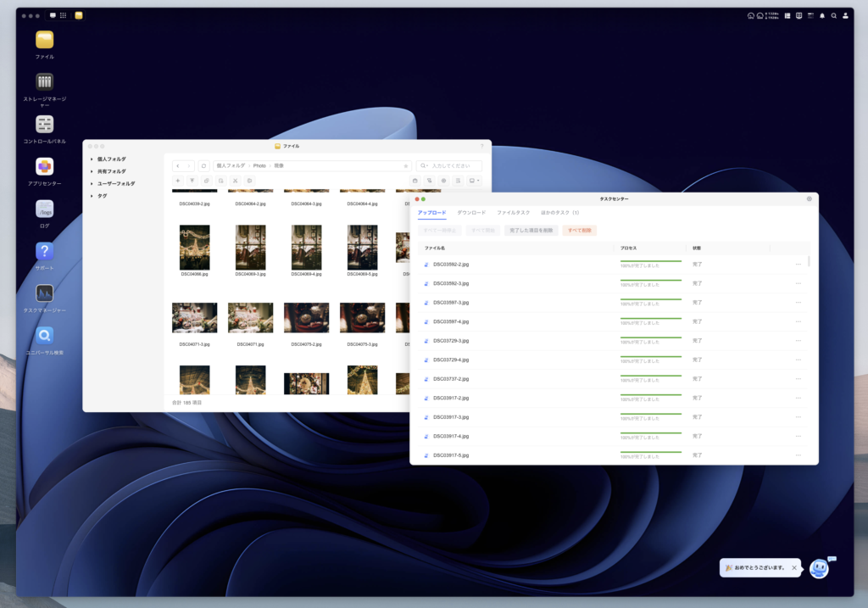The height and width of the screenshot is (608, 868).
Task: Expand the 個人フォルダ tree node
Action: 92,159
